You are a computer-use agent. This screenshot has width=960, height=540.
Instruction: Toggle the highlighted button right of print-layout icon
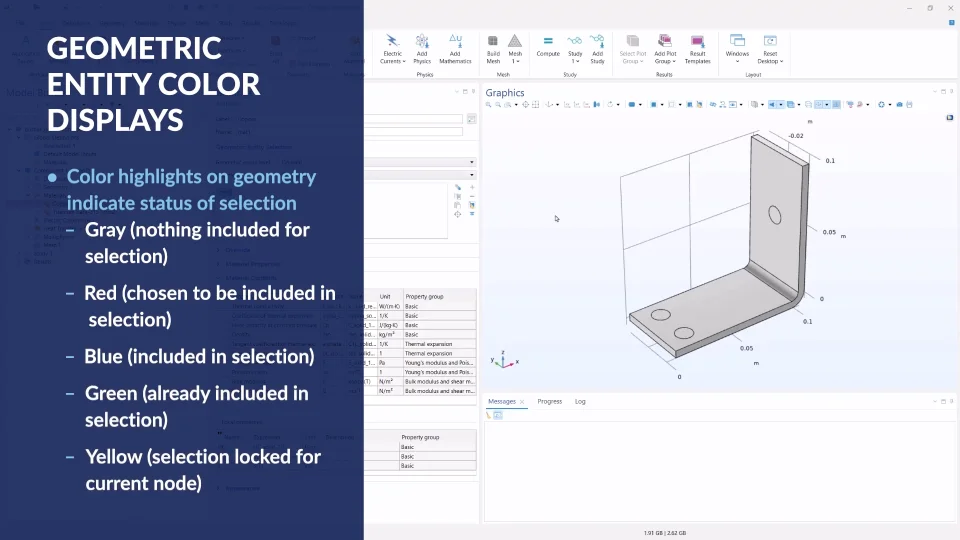pos(819,105)
